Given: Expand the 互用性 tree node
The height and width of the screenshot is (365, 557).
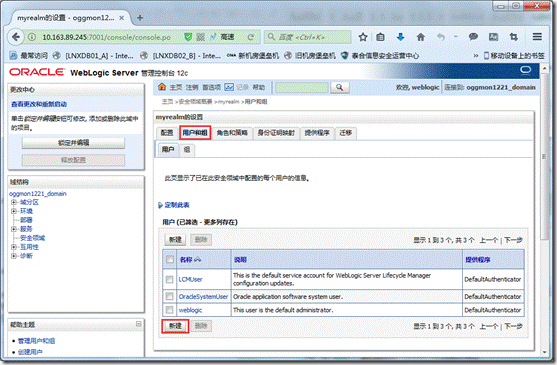Looking at the screenshot, I should [x=14, y=247].
